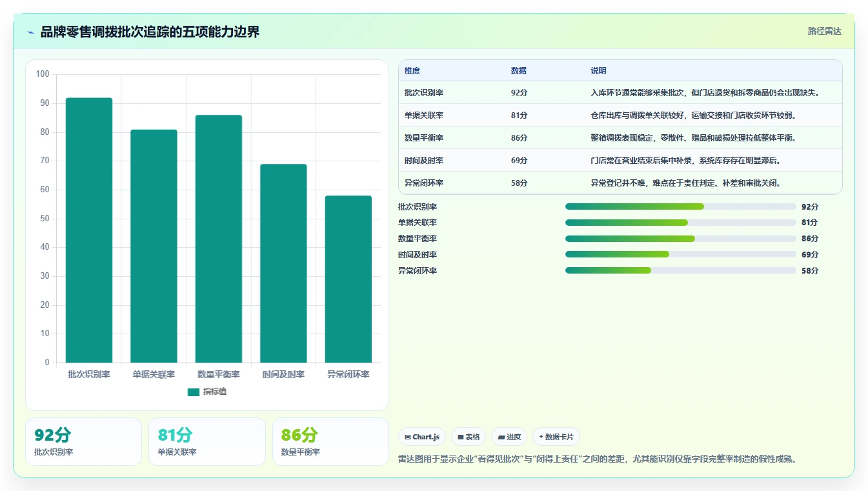Click the 单据关联率 progress bar
The image size is (868, 491).
pos(680,223)
